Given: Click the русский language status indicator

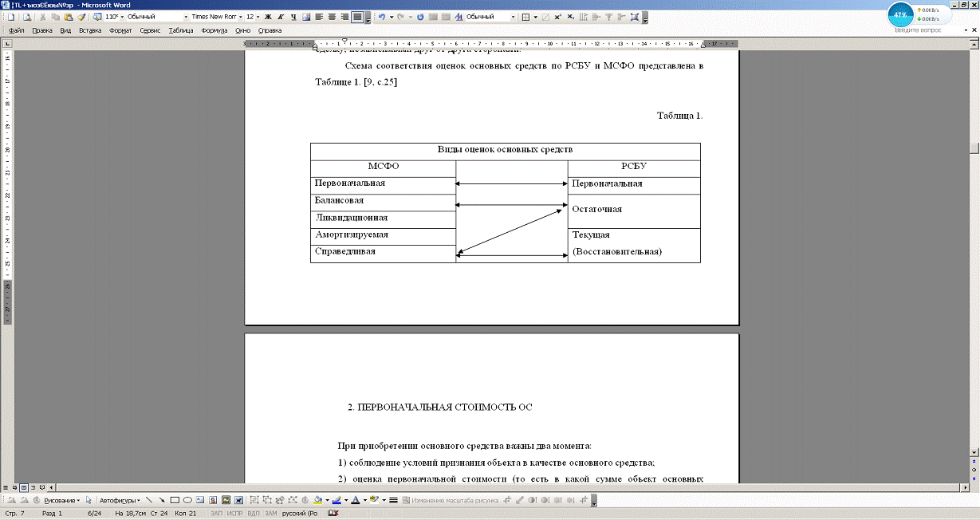Looking at the screenshot, I should [x=300, y=514].
